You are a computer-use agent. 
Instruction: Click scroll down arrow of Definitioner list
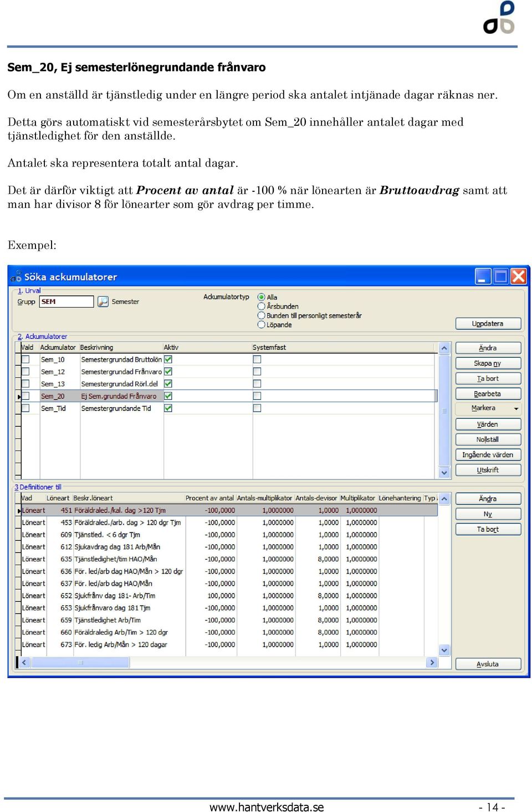point(444,649)
